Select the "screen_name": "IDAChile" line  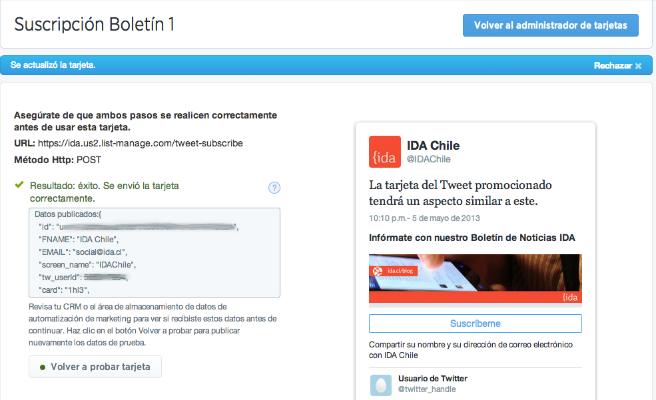pos(87,265)
